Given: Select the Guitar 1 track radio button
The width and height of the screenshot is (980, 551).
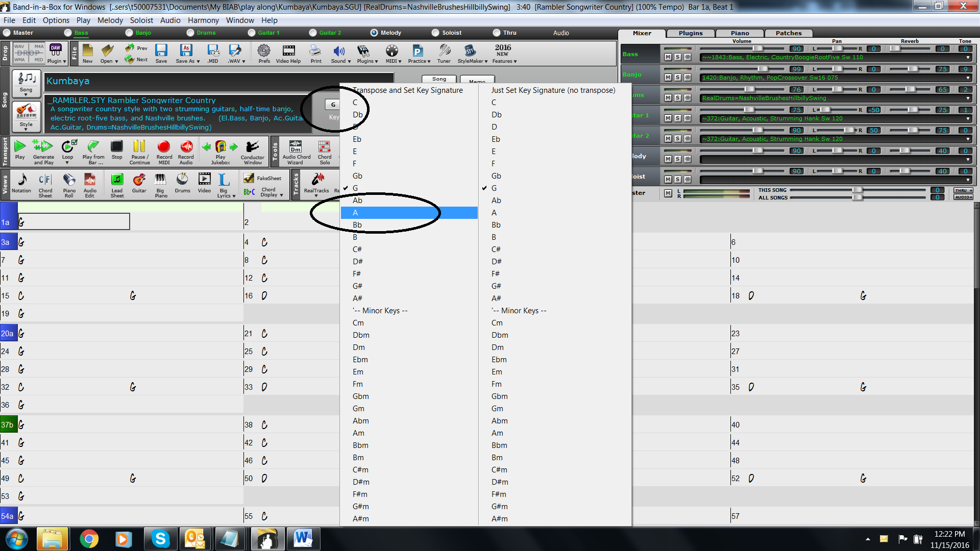Looking at the screenshot, I should click(252, 33).
